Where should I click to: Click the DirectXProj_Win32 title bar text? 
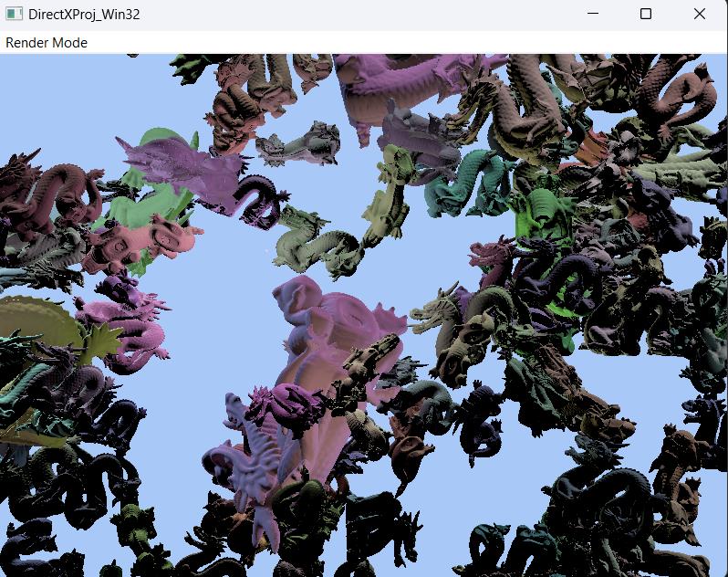(x=84, y=15)
